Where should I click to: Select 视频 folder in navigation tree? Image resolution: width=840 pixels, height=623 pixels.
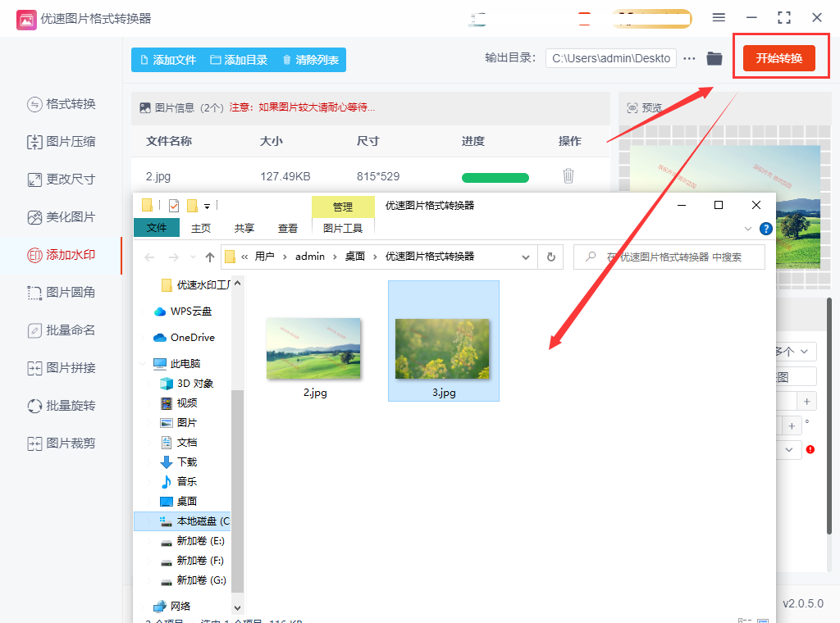179,403
